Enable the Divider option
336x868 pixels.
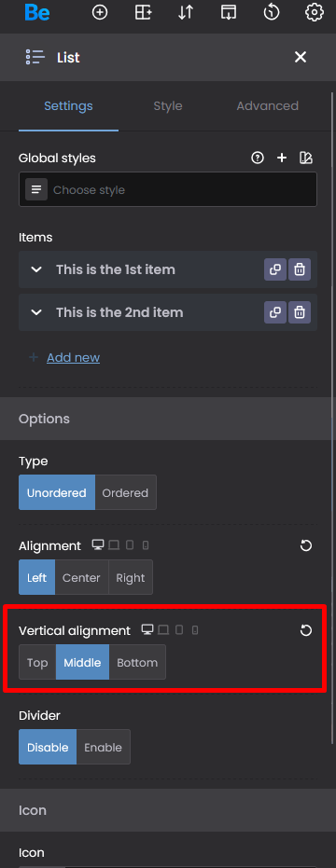coord(103,747)
